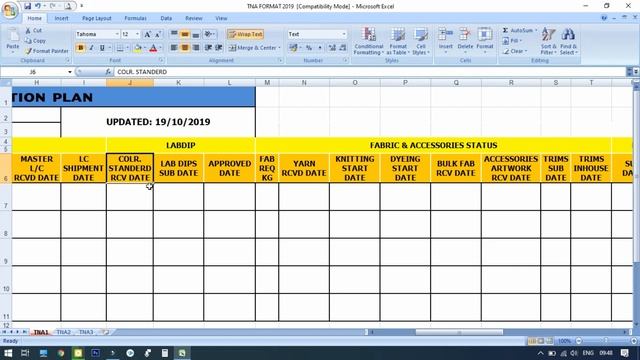The image size is (640, 360).
Task: Switch to the Review tab
Action: coord(193,18)
